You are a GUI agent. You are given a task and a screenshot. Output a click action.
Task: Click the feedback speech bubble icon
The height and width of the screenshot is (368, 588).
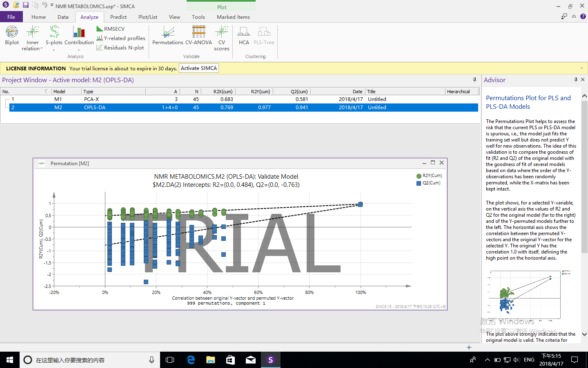click(x=564, y=16)
